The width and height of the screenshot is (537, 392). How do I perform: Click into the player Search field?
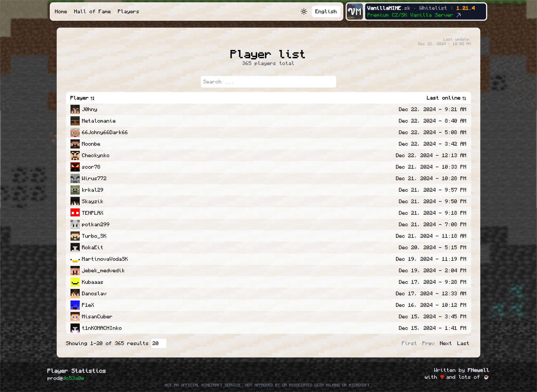click(268, 82)
